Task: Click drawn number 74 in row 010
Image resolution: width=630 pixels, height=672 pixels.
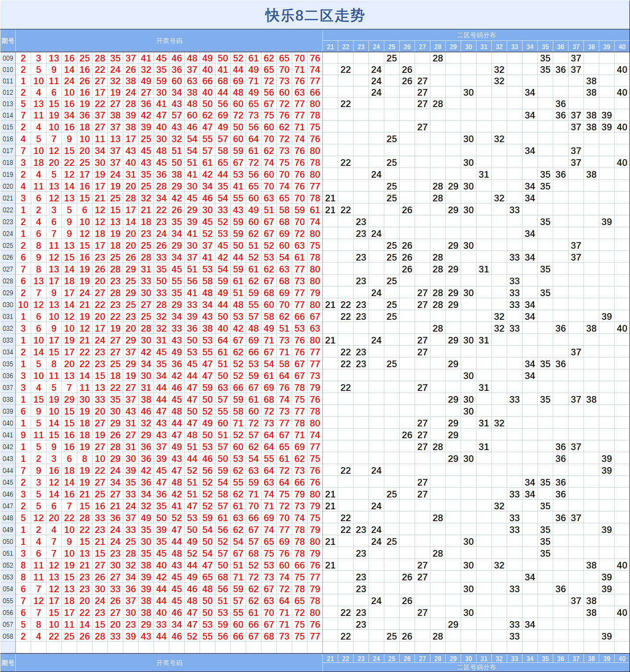Action: tap(315, 70)
